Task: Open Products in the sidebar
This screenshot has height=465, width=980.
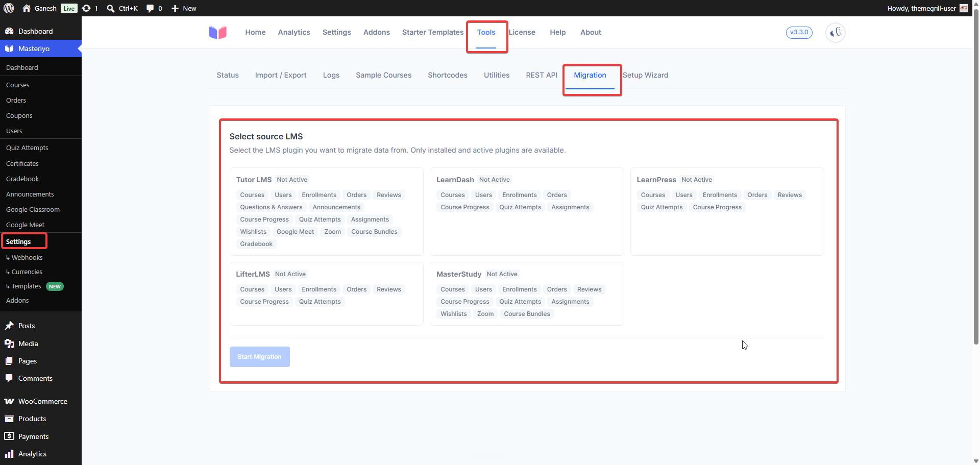Action: pyautogui.click(x=41, y=419)
